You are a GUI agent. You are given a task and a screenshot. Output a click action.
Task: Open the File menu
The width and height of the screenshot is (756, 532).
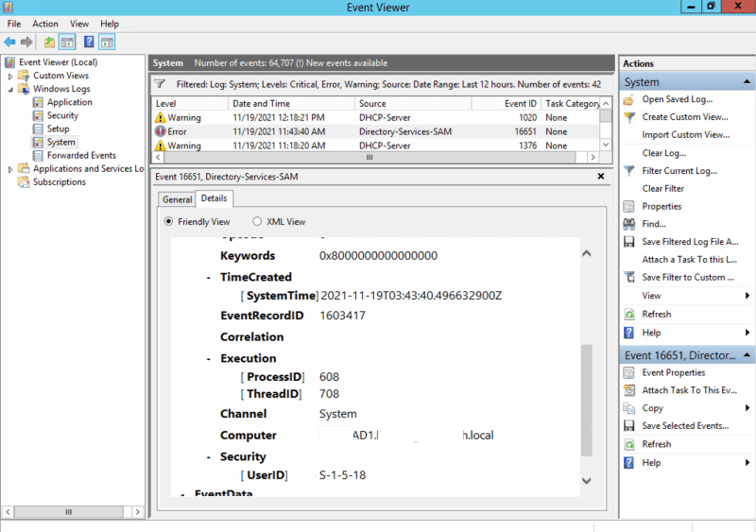click(14, 24)
